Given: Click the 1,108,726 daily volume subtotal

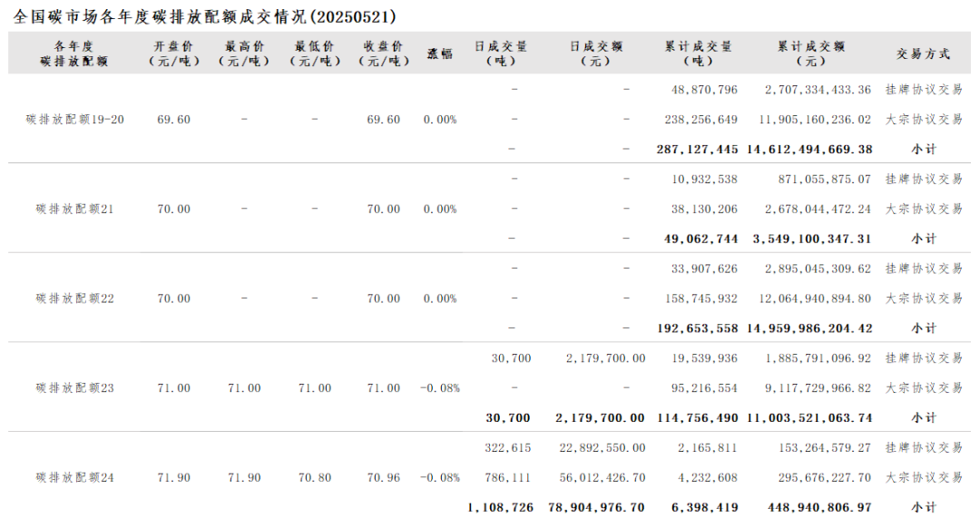Looking at the screenshot, I should [x=501, y=507].
